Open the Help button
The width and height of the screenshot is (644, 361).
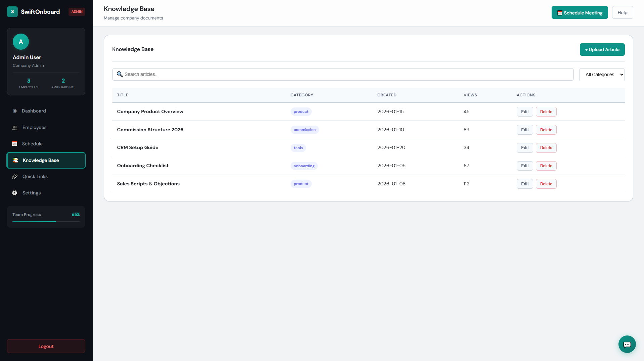click(622, 13)
